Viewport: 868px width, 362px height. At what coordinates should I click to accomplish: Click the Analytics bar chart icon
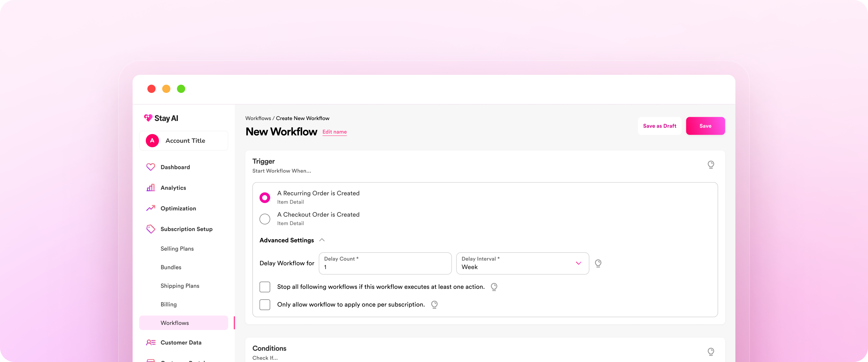coord(151,188)
